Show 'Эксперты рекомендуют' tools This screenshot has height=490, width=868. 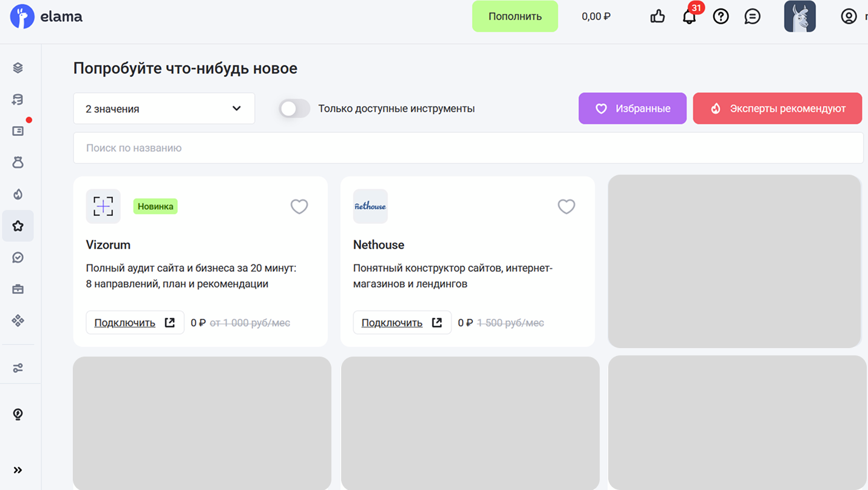click(x=778, y=109)
